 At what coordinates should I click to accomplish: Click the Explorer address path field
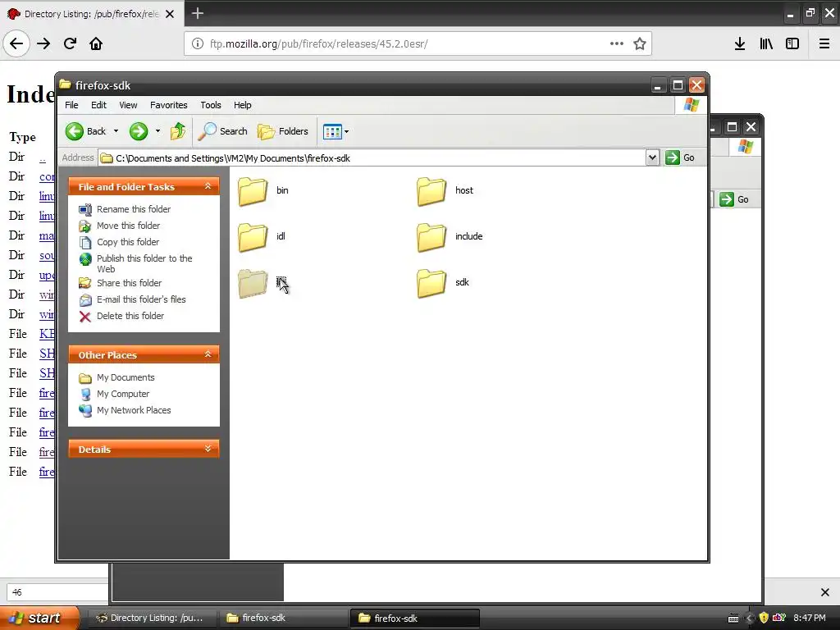point(372,158)
